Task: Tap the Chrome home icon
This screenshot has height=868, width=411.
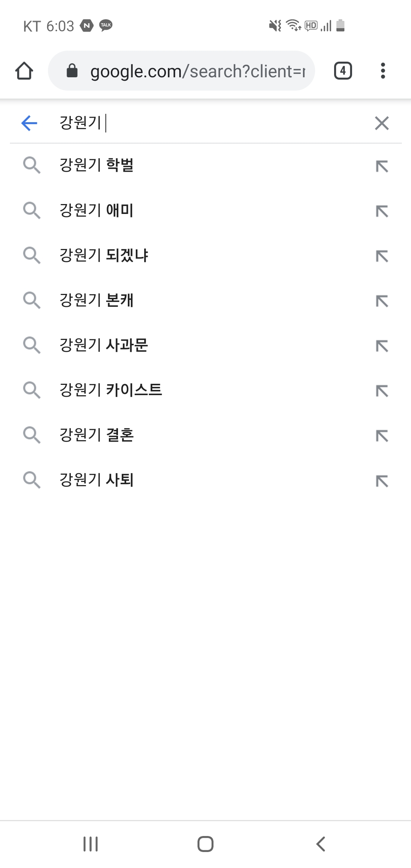Action: point(24,71)
